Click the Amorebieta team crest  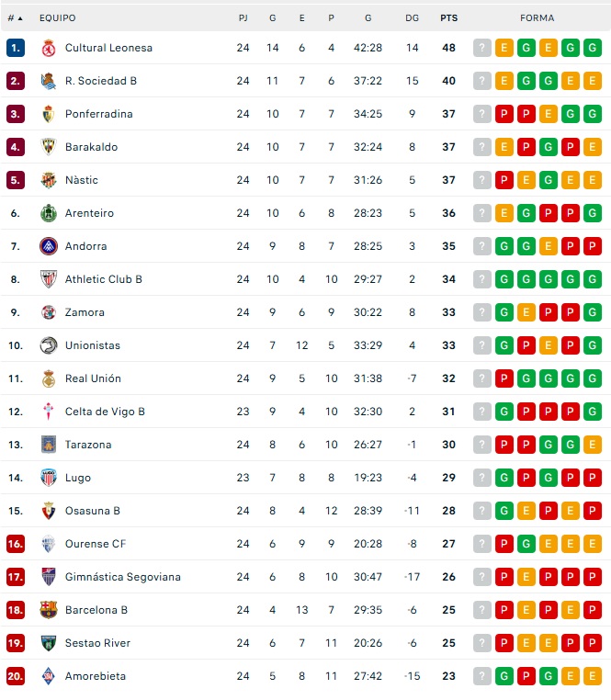pos(49,676)
